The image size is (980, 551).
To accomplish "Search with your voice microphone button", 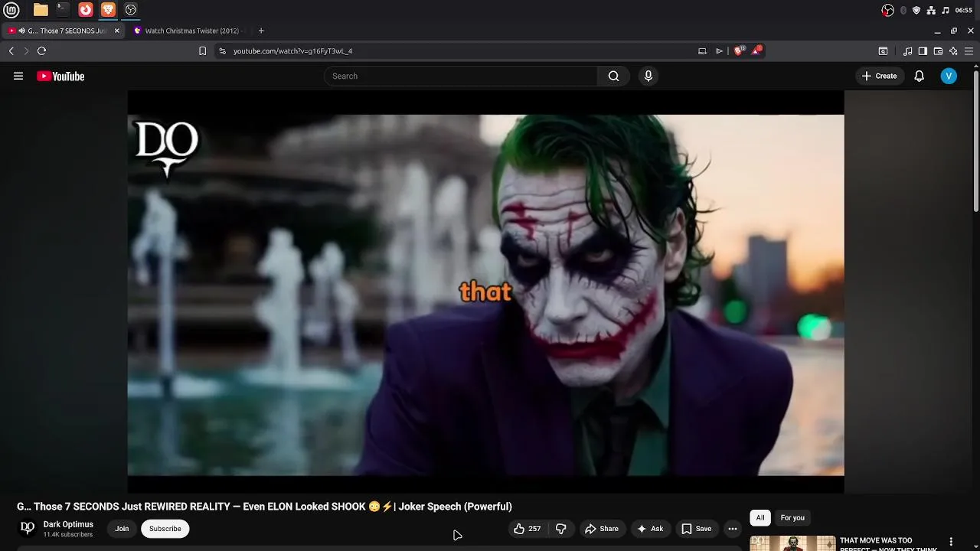I will [648, 76].
